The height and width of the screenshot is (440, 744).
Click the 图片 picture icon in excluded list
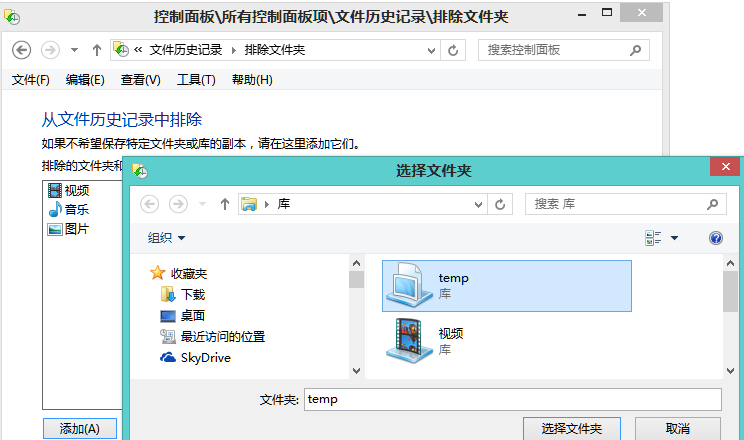pyautogui.click(x=55, y=229)
